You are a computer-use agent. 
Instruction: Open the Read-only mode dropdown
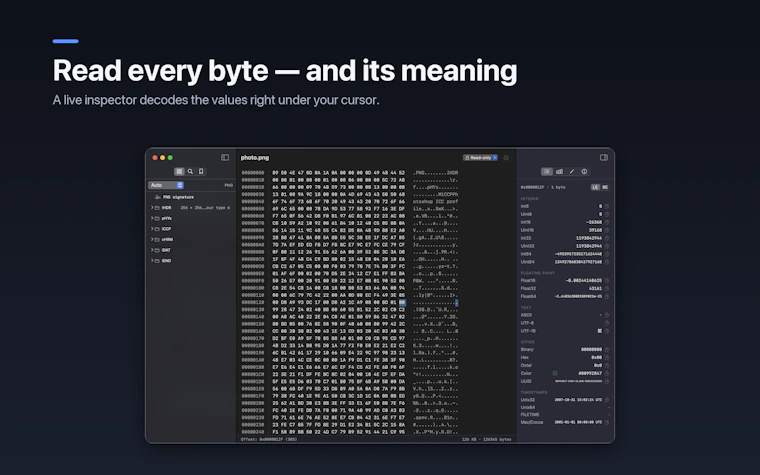[480, 158]
